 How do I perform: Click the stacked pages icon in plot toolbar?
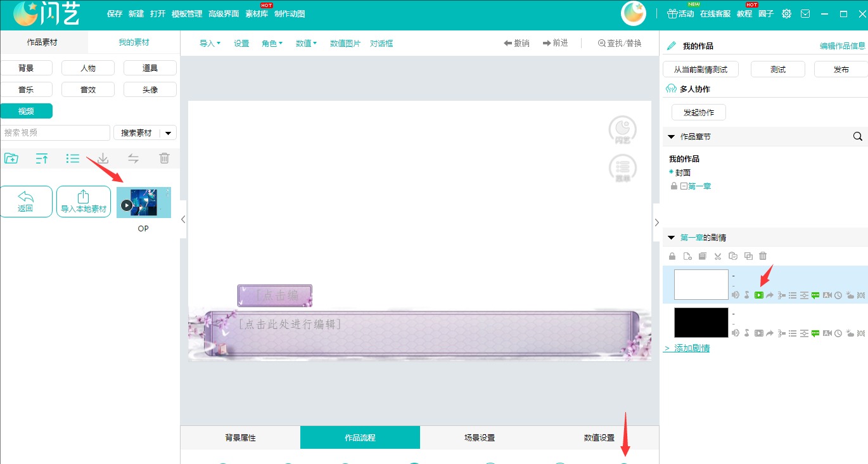pyautogui.click(x=703, y=256)
